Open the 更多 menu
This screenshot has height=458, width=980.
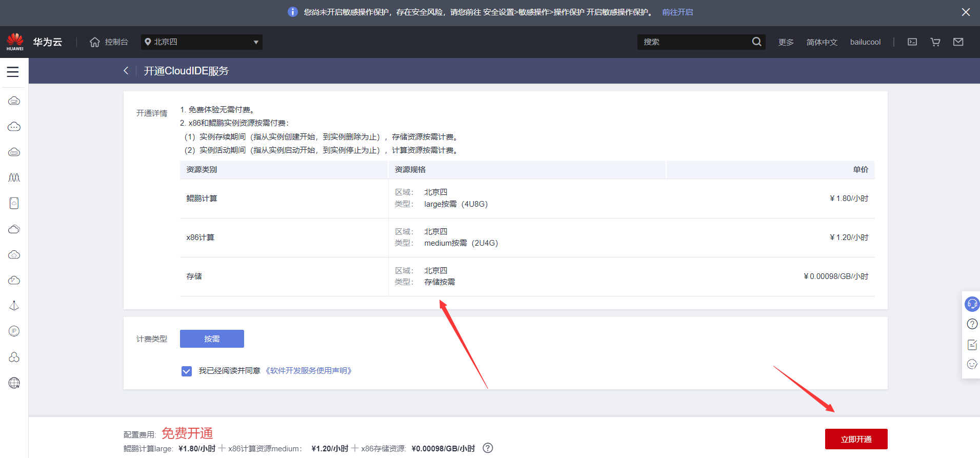click(786, 42)
